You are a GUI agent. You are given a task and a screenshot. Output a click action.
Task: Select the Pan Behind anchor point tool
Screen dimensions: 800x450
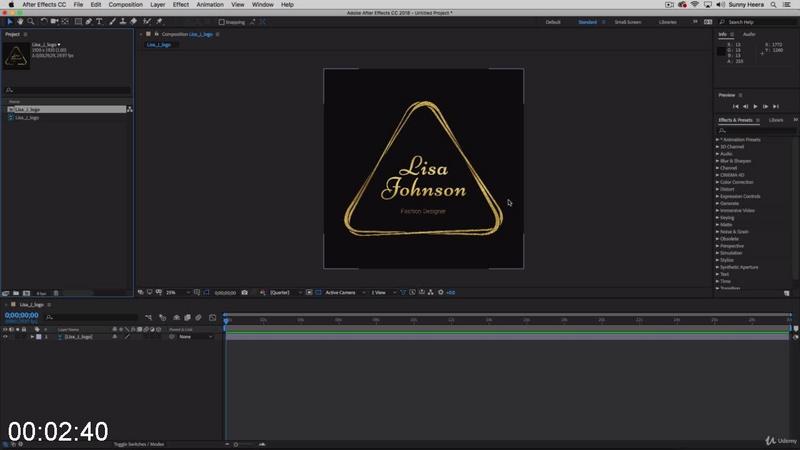coord(65,21)
